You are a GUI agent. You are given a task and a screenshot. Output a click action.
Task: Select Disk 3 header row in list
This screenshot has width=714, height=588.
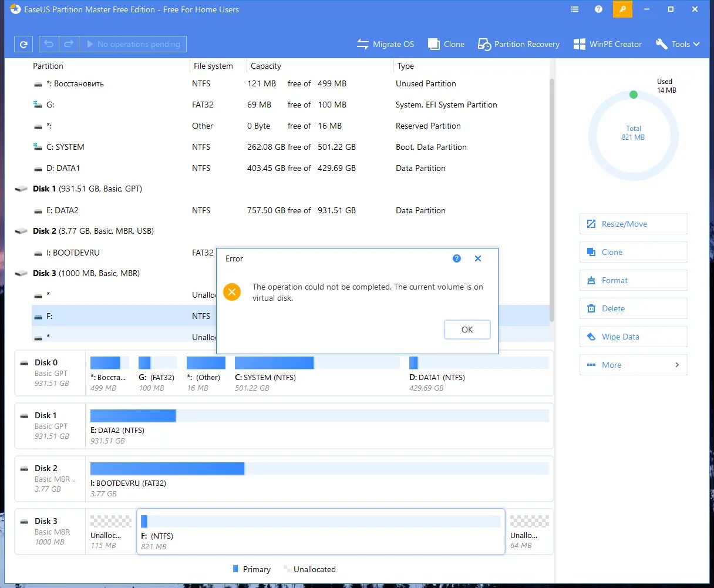[x=115, y=273]
